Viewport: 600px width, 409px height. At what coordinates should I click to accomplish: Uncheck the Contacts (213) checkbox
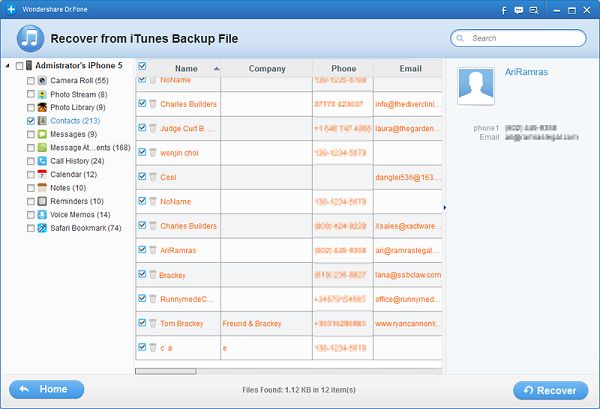pos(31,121)
